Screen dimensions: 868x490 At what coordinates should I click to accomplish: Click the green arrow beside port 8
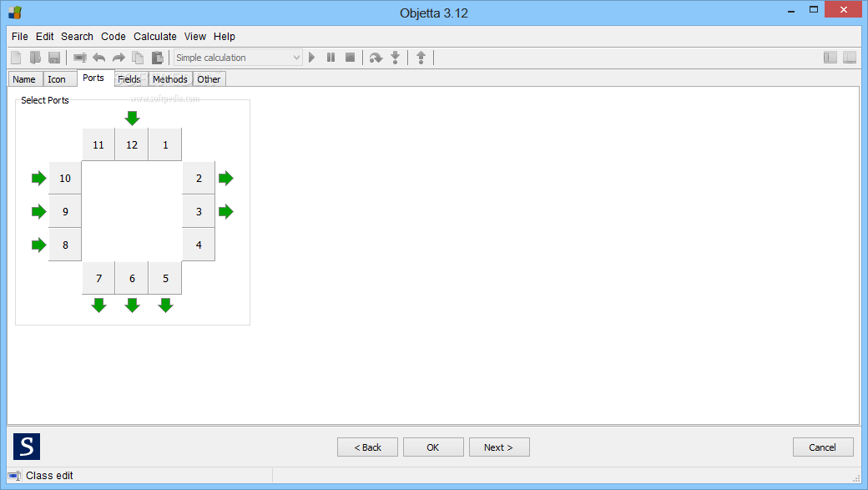(38, 245)
